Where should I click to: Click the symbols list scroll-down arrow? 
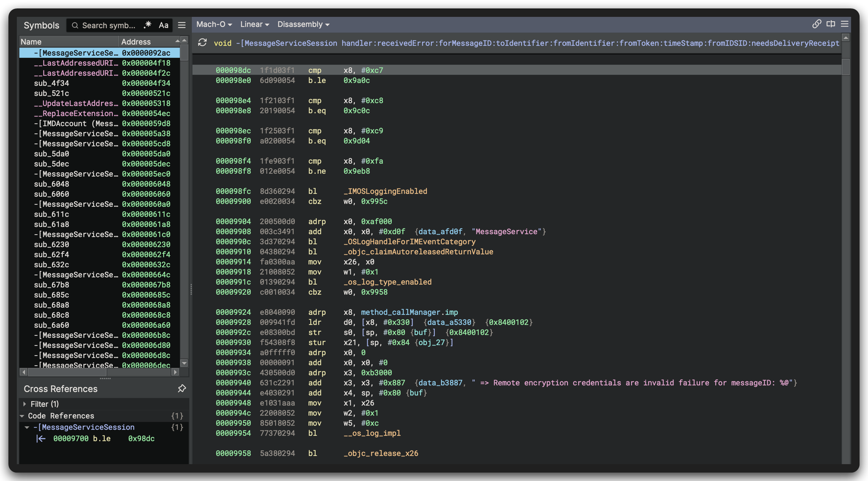click(x=184, y=363)
